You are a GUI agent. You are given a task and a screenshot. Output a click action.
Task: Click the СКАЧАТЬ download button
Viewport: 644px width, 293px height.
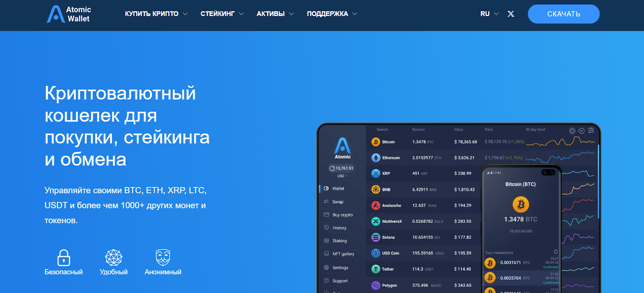563,14
